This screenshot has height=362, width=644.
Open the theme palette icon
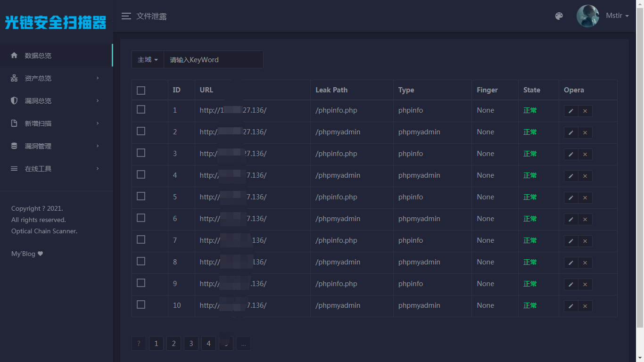pos(559,16)
